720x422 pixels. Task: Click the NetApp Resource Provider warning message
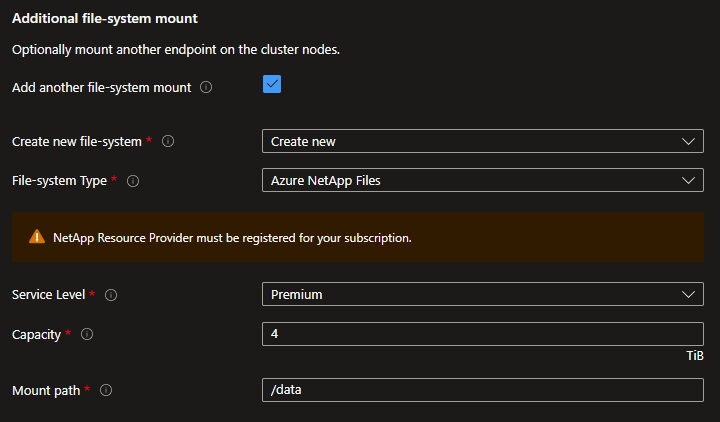[232, 238]
